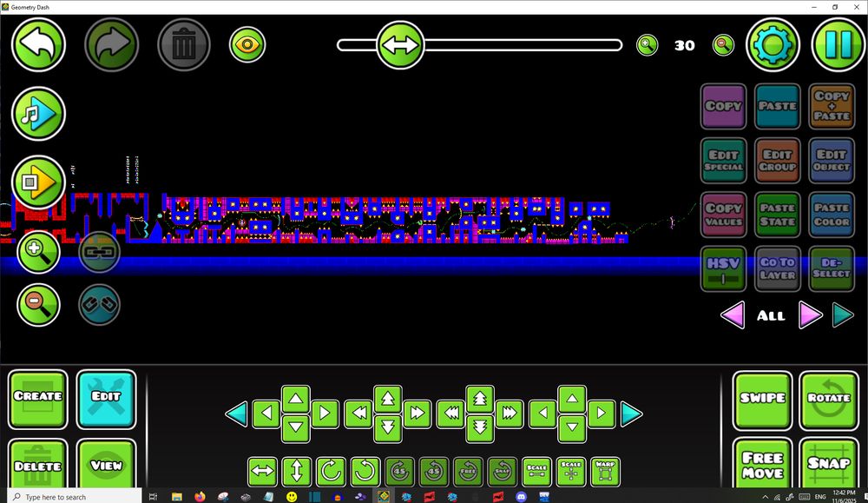Screen dimensions: 868x503
Task: Click the Warp tool button
Action: [605, 472]
